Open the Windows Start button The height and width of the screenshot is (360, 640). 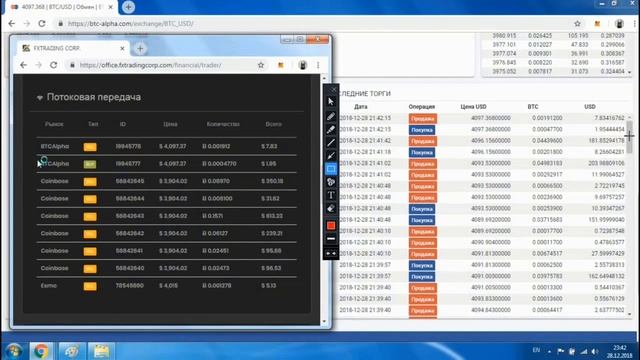(x=13, y=351)
